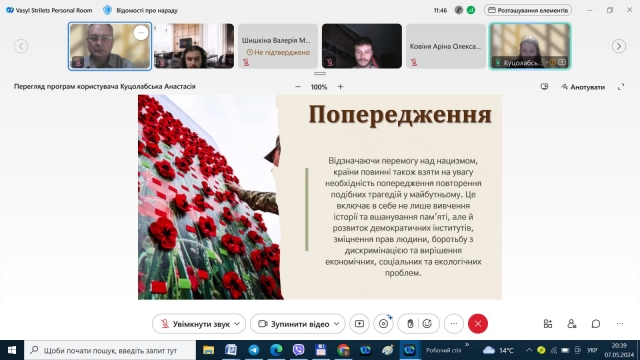Select Ковіня Аріна participant tile
640x360 pixels.
click(x=446, y=46)
